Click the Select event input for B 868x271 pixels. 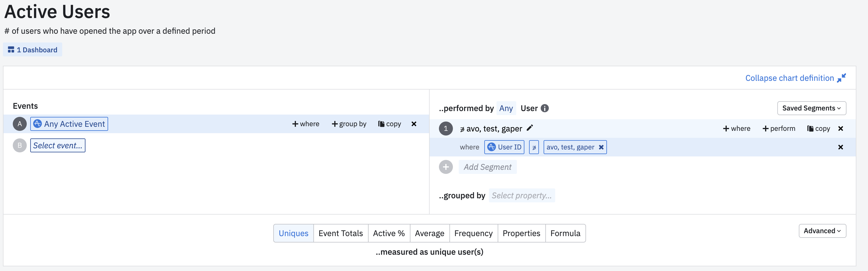[58, 146]
